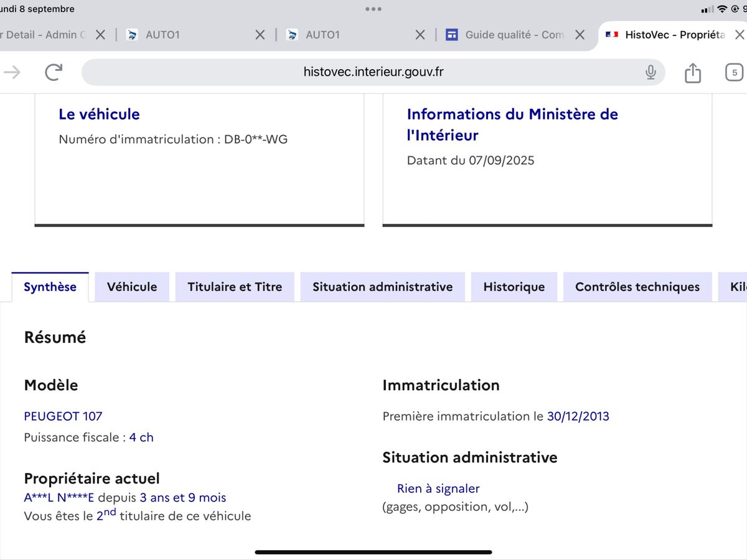This screenshot has width=747, height=560.
Task: Click the first registration date 30/12/2013
Action: pyautogui.click(x=578, y=416)
